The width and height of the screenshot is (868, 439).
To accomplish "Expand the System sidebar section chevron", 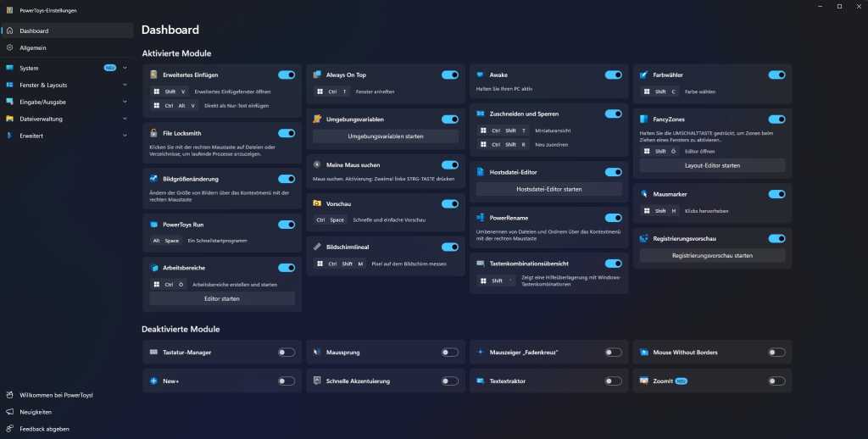I will pos(125,68).
